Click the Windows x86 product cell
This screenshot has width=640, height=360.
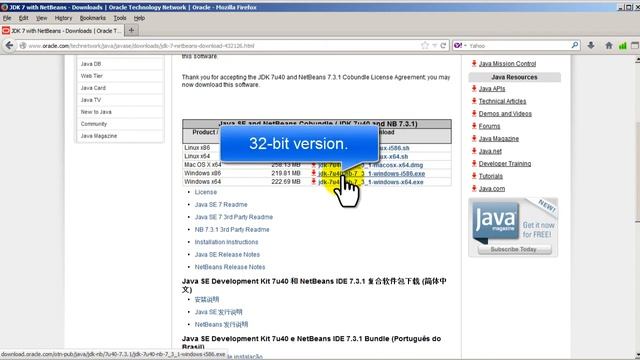[202, 173]
